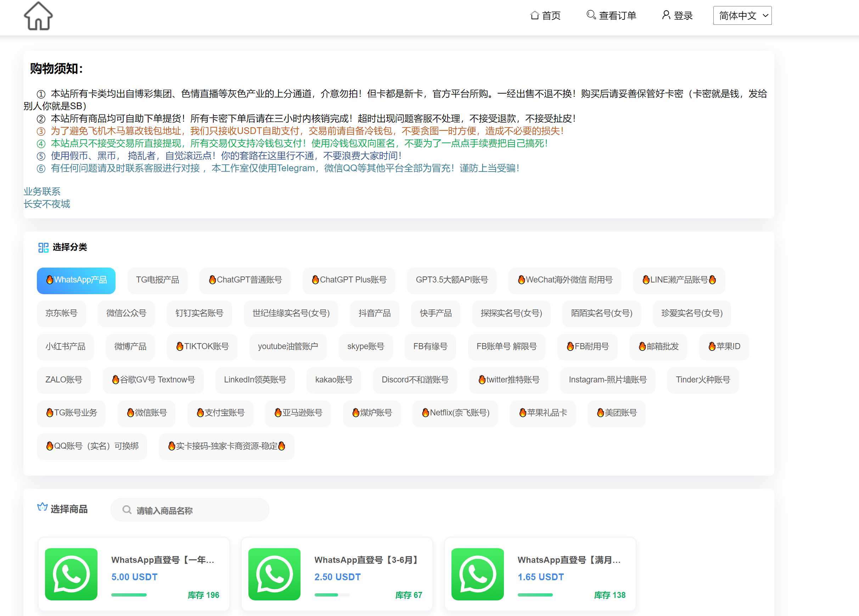Image resolution: width=859 pixels, height=616 pixels.
Task: Select QQ账号（实名）可换绑 category
Action: tap(92, 447)
